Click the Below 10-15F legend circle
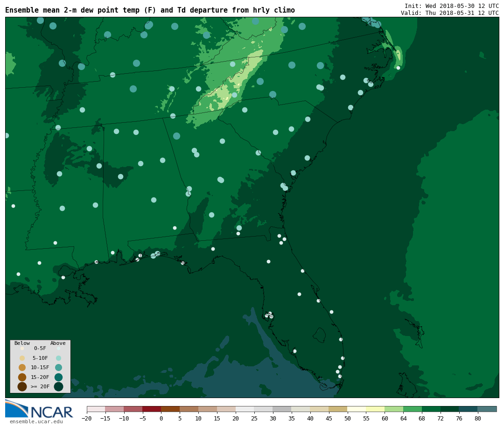The width and height of the screenshot is (504, 427). (x=22, y=367)
